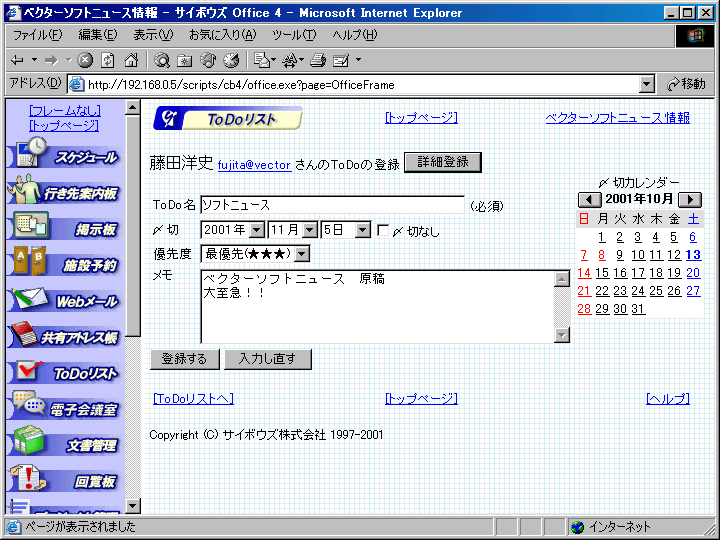The image size is (720, 540).
Task: Click the Print toolbar icon
Action: (x=318, y=60)
